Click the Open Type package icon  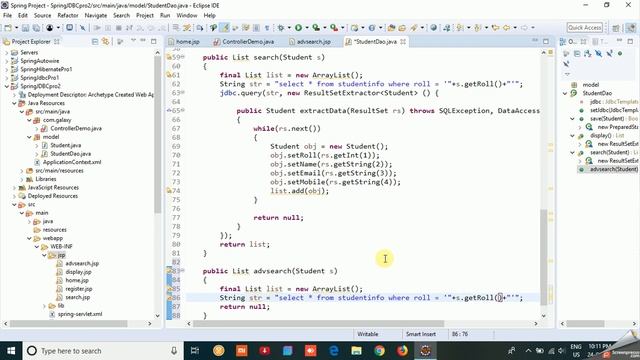[391, 28]
